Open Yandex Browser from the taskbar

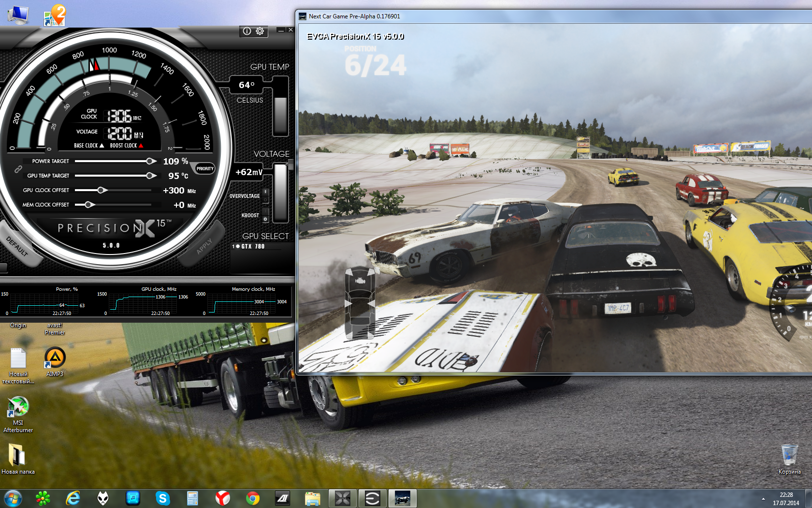(223, 498)
